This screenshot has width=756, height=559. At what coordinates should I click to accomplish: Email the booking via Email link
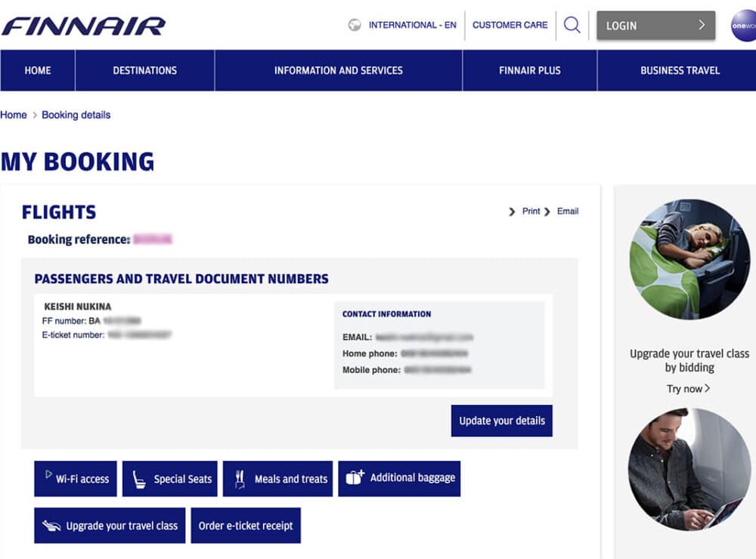[x=568, y=211]
